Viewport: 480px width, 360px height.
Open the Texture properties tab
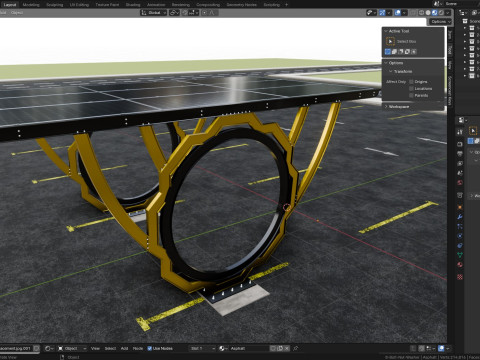[x=460, y=277]
